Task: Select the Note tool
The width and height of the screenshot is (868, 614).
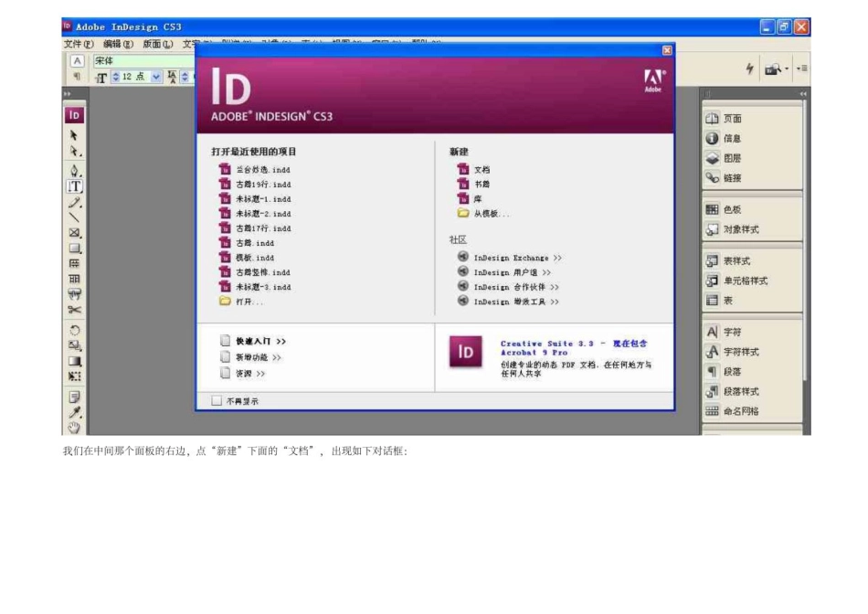Action: [75, 397]
